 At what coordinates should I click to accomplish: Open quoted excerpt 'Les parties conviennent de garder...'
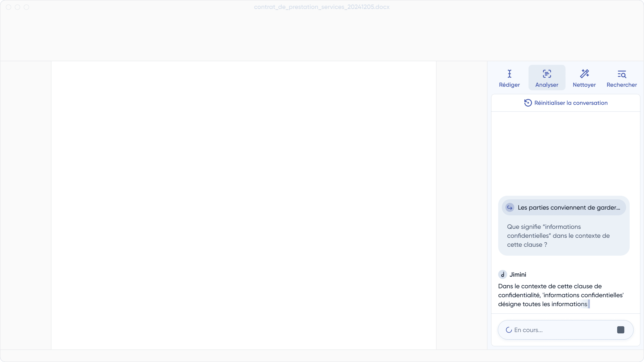569,208
